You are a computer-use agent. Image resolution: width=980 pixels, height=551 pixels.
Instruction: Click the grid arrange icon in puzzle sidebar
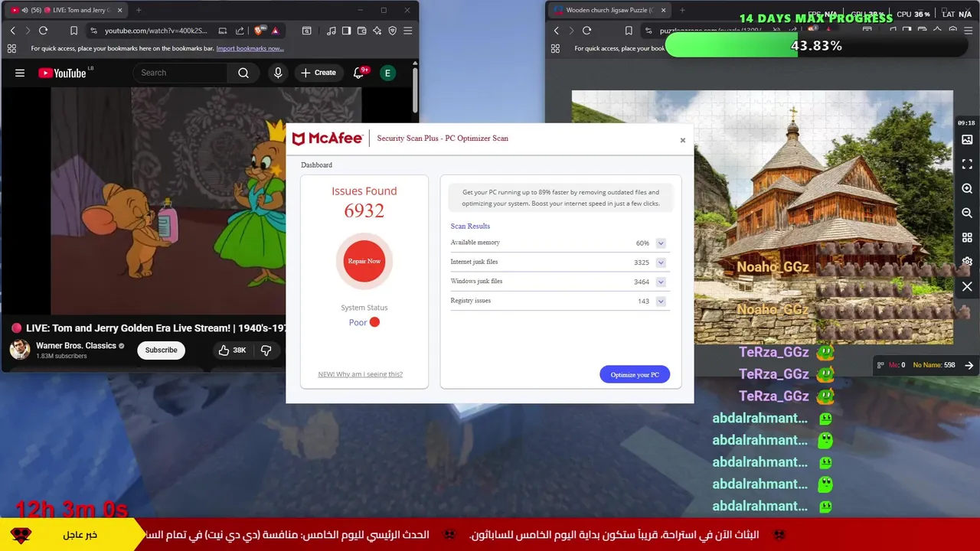pyautogui.click(x=967, y=237)
